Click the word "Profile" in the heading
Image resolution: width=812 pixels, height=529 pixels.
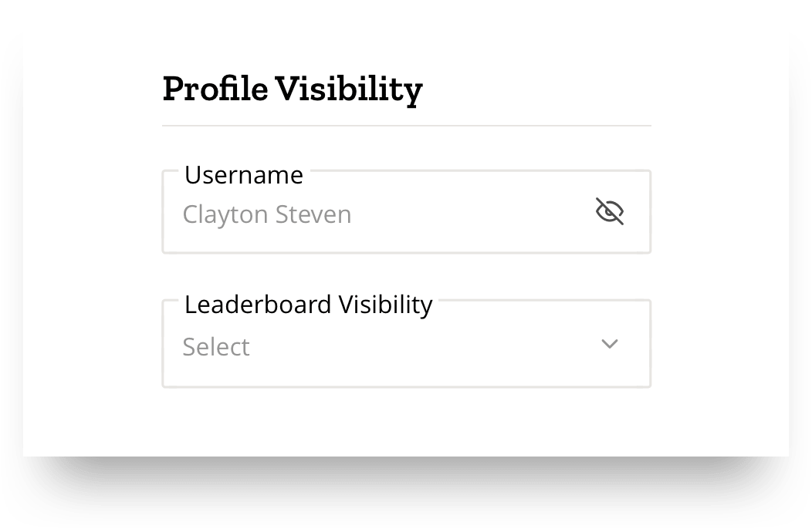tap(215, 89)
